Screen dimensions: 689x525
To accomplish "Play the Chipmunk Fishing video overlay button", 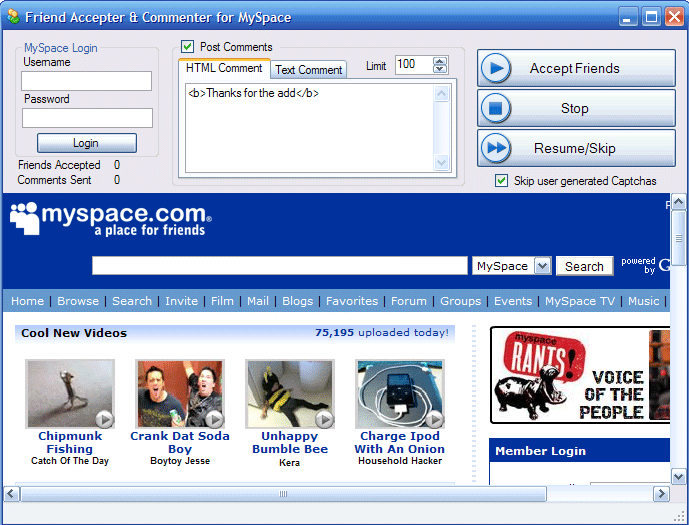I will 105,420.
